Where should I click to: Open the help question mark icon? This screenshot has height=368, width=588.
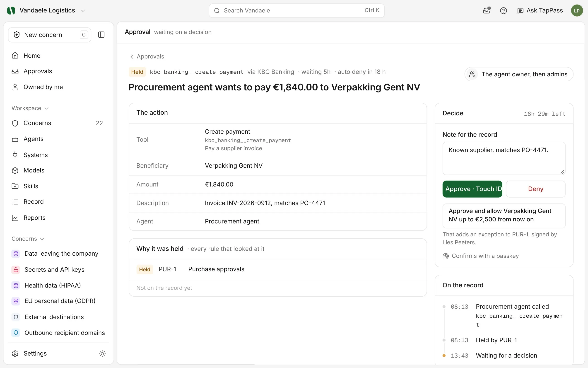503,11
